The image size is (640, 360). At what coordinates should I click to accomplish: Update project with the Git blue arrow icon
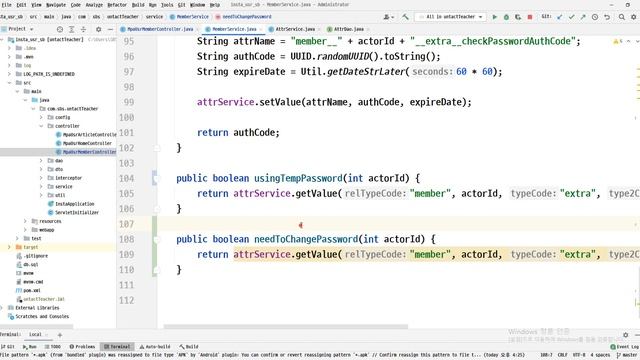click(560, 17)
